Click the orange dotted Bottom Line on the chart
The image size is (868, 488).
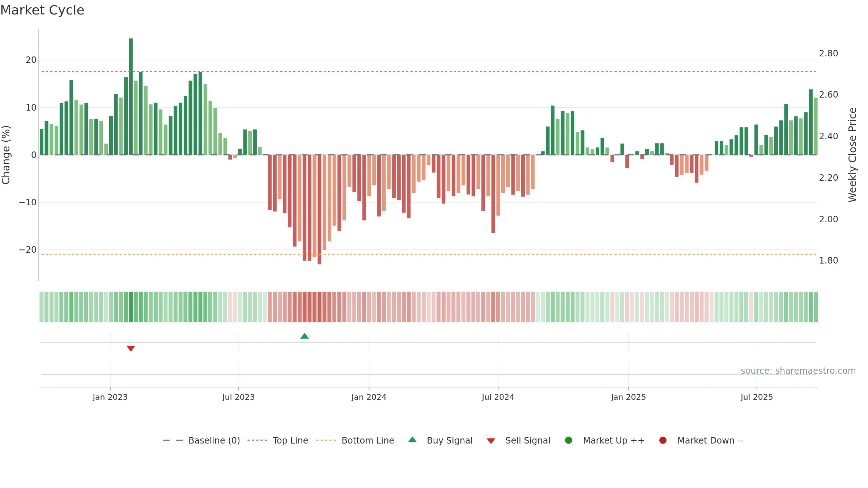[x=429, y=254]
